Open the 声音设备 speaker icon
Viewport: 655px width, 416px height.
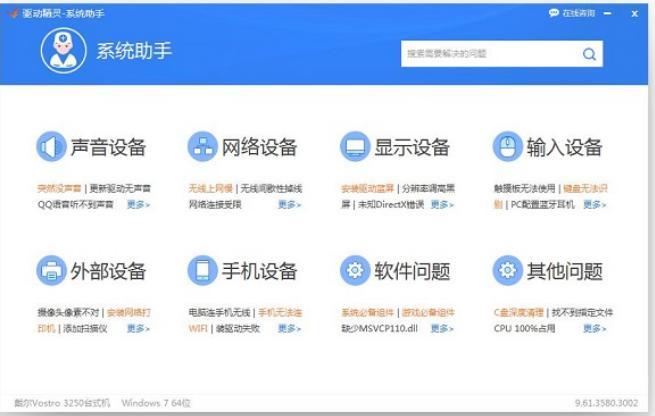coord(51,146)
